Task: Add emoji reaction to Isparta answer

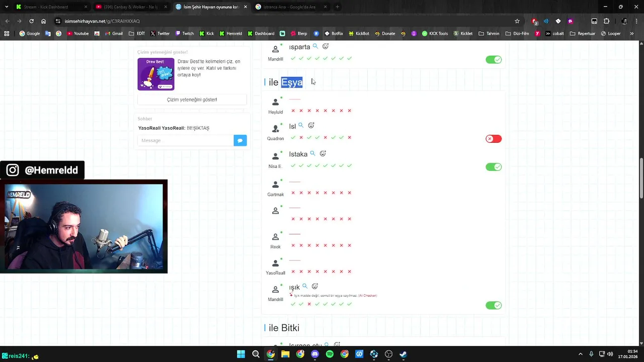Action: (x=326, y=46)
